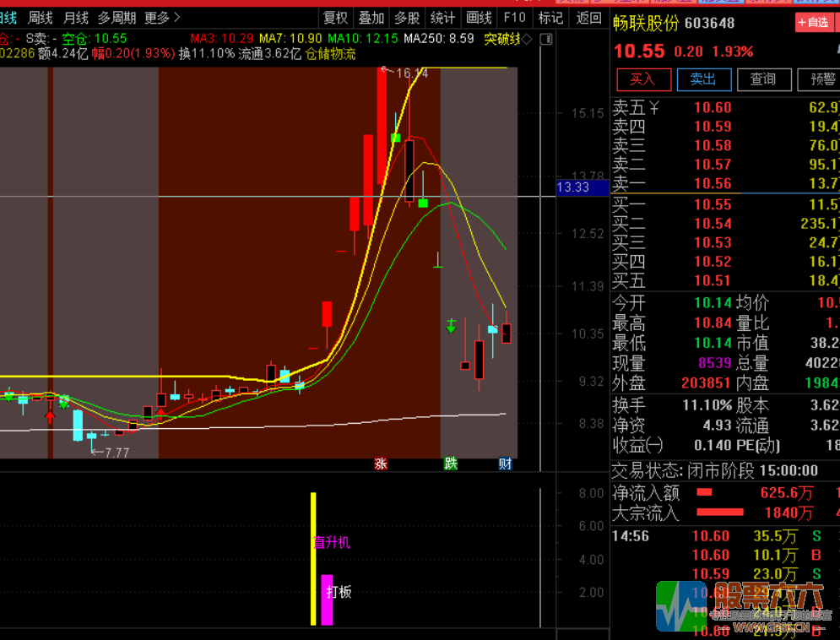Click the 空仓: 10.55 label
This screenshot has height=640, width=840.
[x=95, y=39]
